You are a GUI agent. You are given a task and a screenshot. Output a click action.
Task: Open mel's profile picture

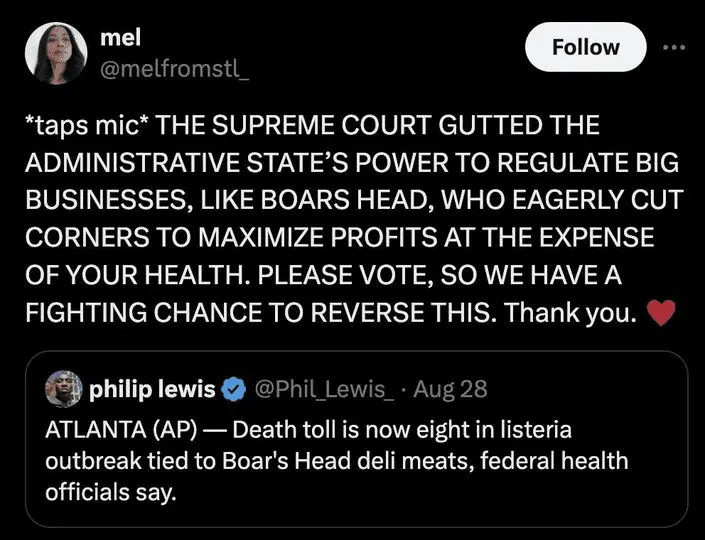[x=54, y=53]
